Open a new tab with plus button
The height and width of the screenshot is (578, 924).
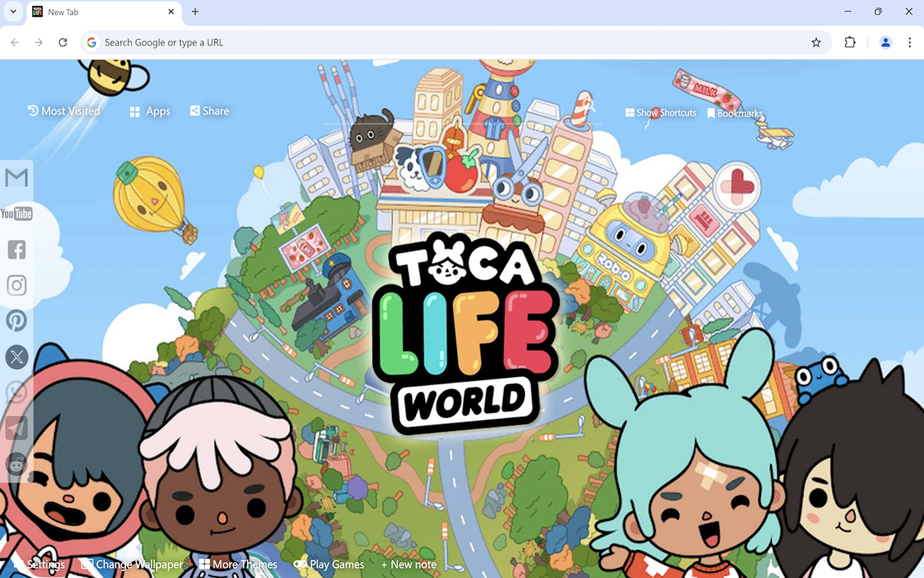point(195,12)
